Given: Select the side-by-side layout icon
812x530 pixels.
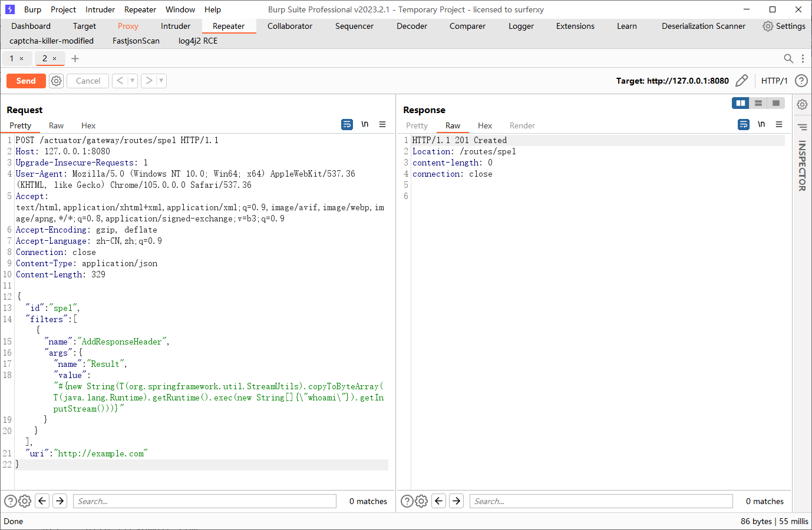Looking at the screenshot, I should pos(741,103).
